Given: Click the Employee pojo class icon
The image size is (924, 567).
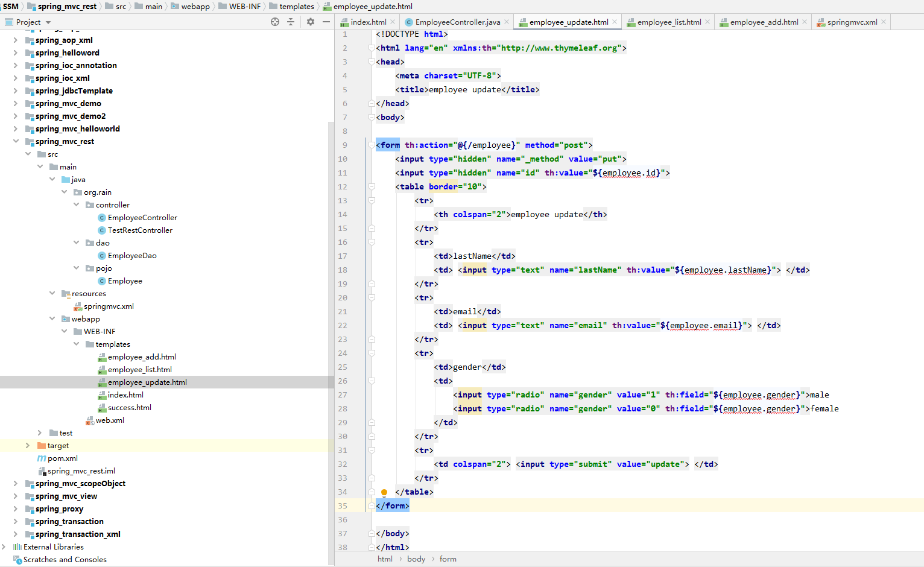Looking at the screenshot, I should click(x=102, y=281).
